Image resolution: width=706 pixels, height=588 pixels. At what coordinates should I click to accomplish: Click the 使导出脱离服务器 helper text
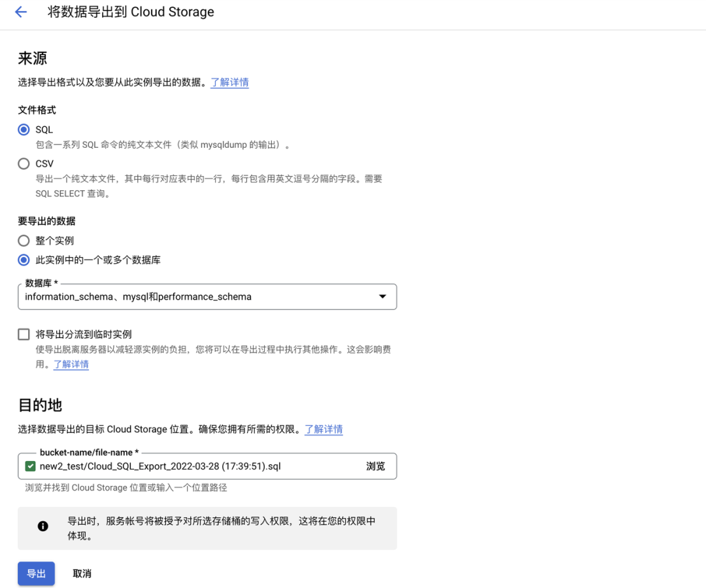(213, 356)
